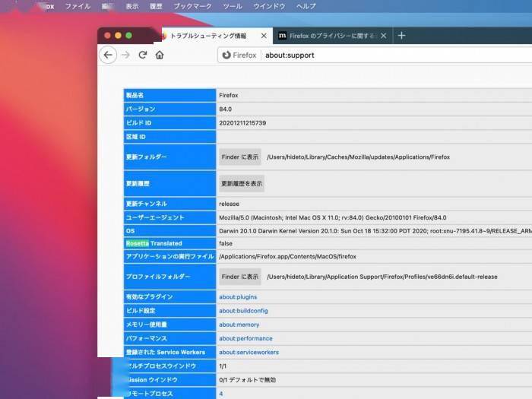Click the 製品名 row header
The image size is (532, 399).
pos(169,95)
